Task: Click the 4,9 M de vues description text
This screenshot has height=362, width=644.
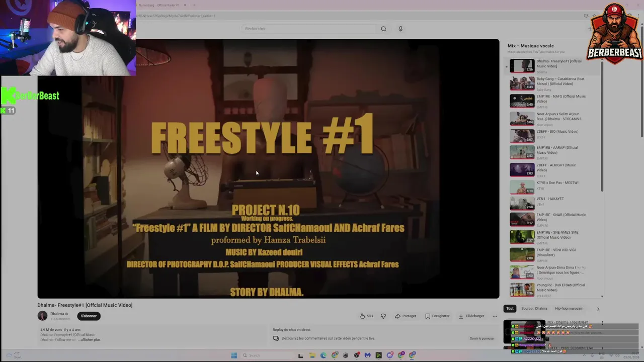Action: pyautogui.click(x=60, y=330)
